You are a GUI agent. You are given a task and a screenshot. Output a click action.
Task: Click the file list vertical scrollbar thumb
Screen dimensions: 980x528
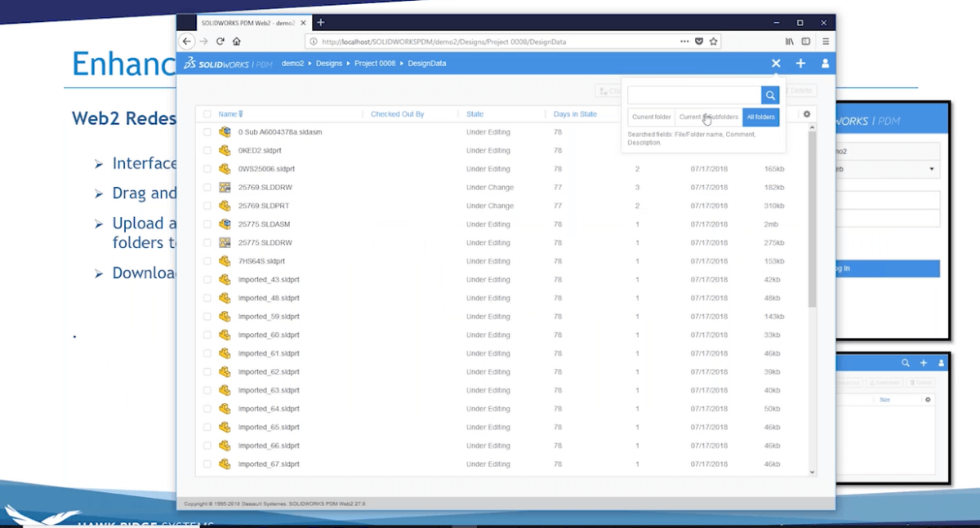(812, 219)
